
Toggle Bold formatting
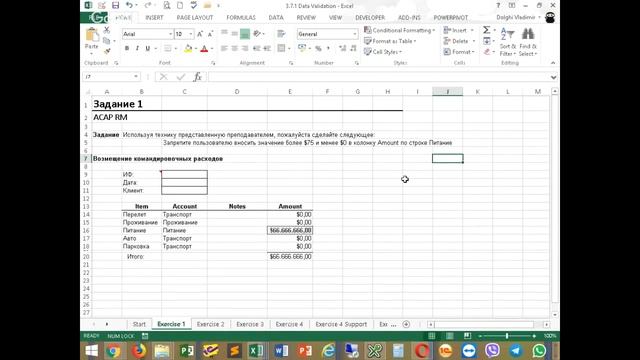(127, 49)
